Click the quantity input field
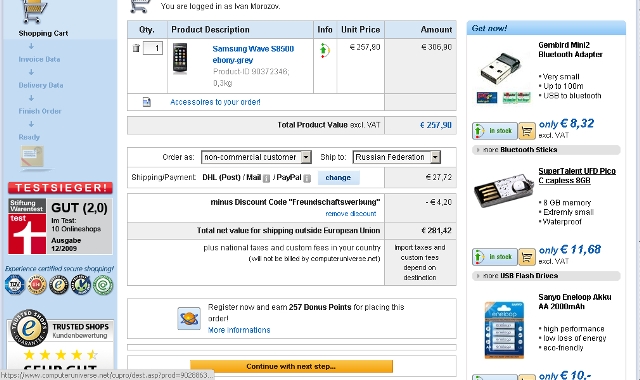 153,48
